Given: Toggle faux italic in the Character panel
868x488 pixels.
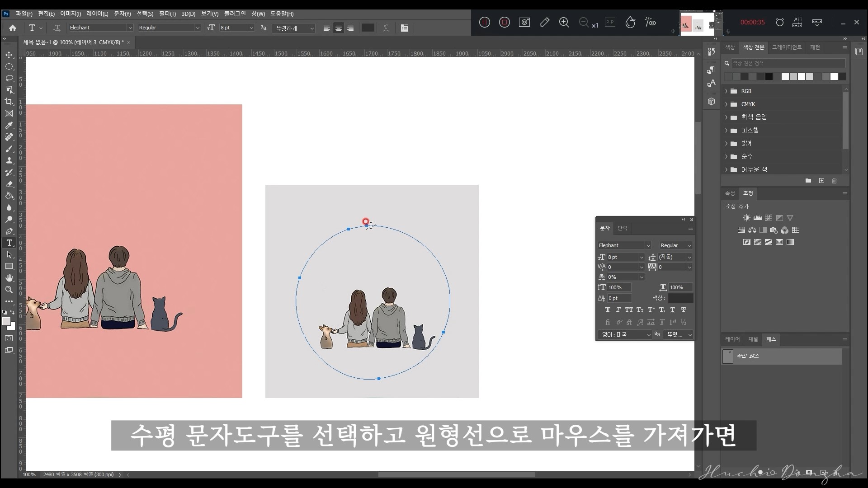Looking at the screenshot, I should [x=618, y=310].
